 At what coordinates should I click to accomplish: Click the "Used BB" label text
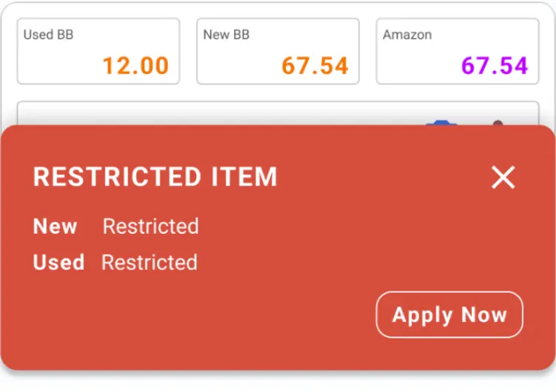[x=48, y=35]
